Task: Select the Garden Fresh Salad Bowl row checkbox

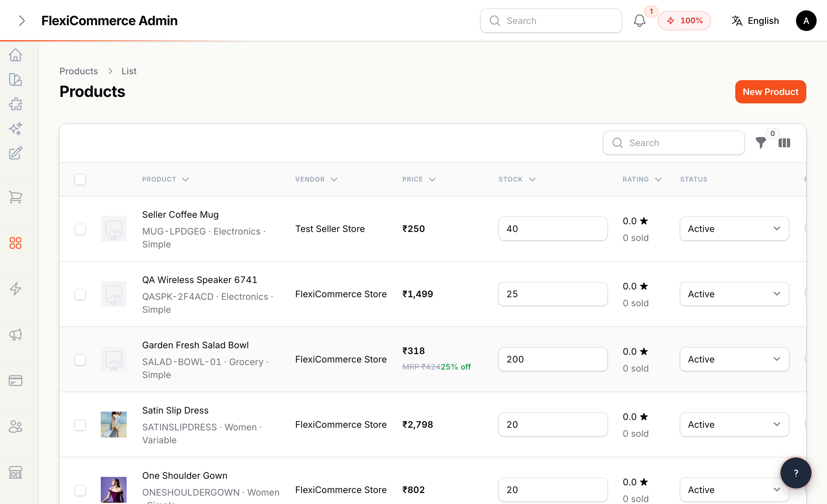Action: [x=80, y=360]
